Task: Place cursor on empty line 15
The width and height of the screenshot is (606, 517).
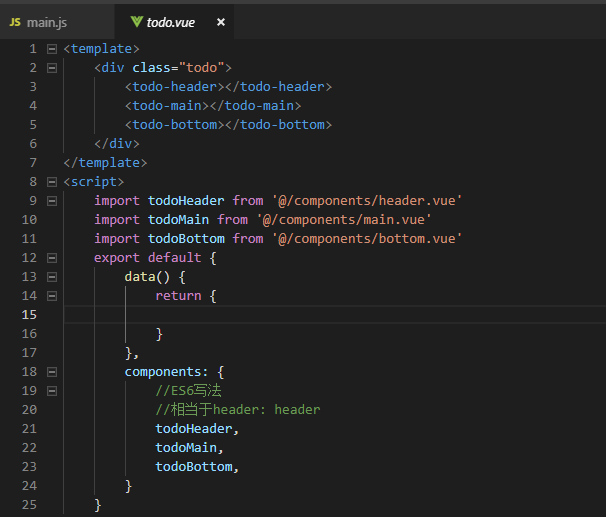Action: pyautogui.click(x=335, y=315)
